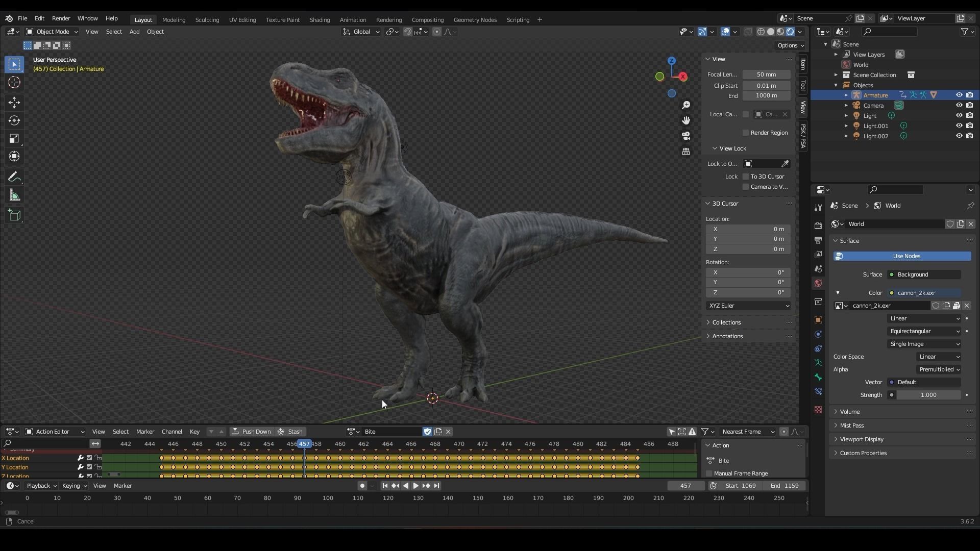
Task: Select the Add Cube tool
Action: (14, 215)
